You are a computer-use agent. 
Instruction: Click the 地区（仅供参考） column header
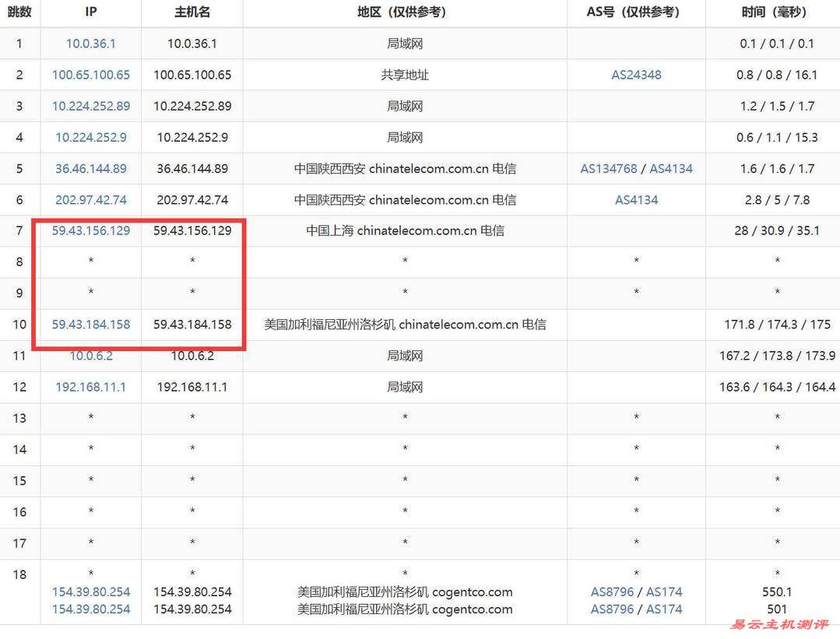(404, 12)
